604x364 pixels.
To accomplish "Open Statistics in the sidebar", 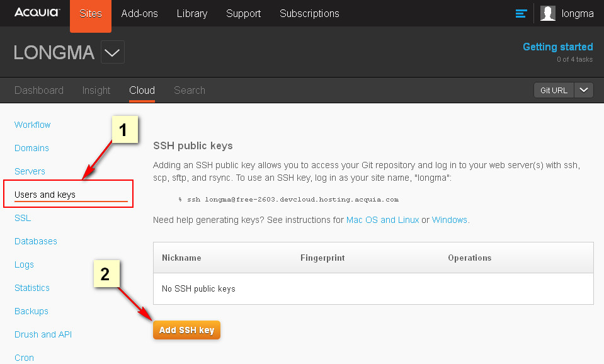I will [x=32, y=288].
